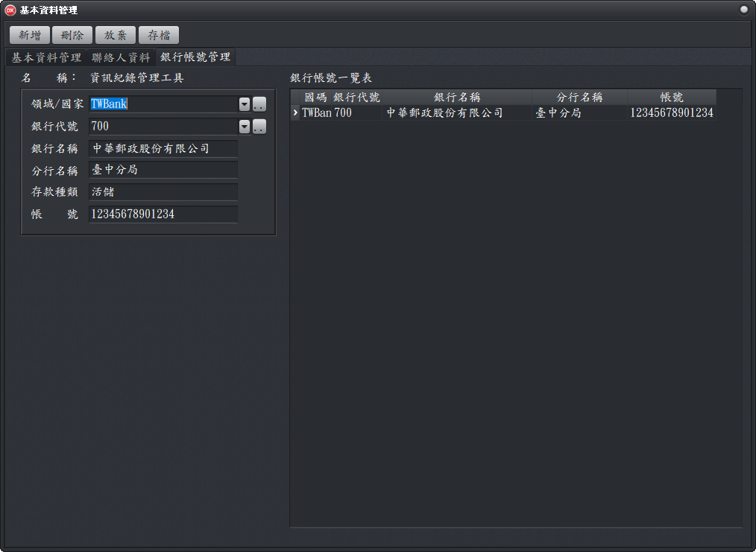Click the 放棄 (Discard) button
The height and width of the screenshot is (552, 756).
pos(116,35)
